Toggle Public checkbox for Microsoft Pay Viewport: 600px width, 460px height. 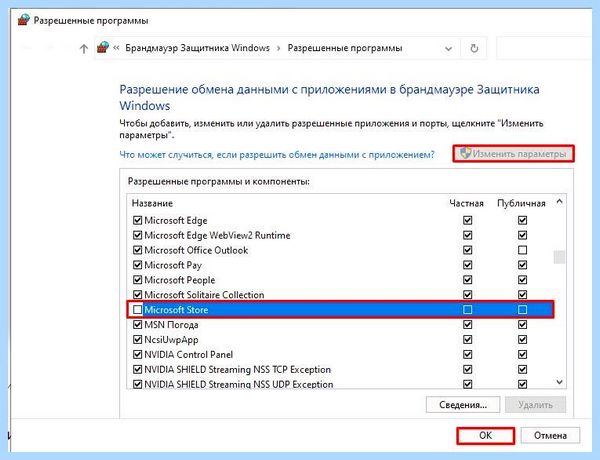(522, 265)
